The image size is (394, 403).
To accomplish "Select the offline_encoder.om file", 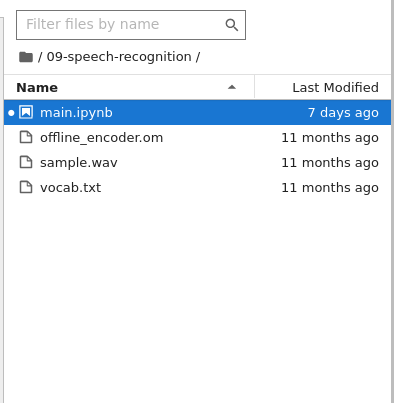I will click(x=197, y=137).
